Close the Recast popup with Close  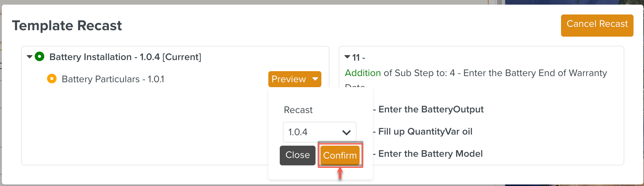pyautogui.click(x=297, y=155)
